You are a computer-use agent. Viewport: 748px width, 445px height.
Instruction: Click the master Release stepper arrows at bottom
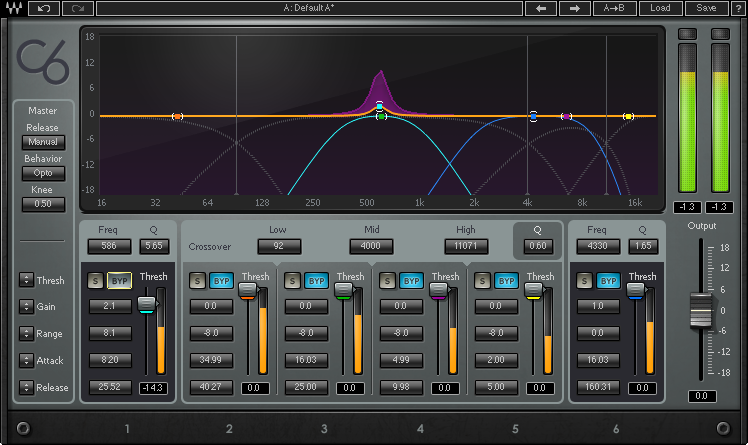(x=26, y=387)
